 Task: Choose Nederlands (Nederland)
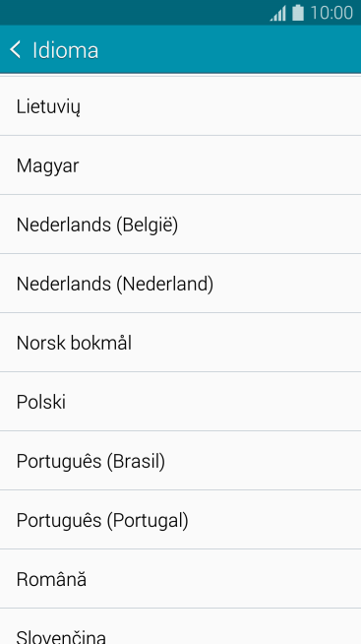tap(181, 284)
